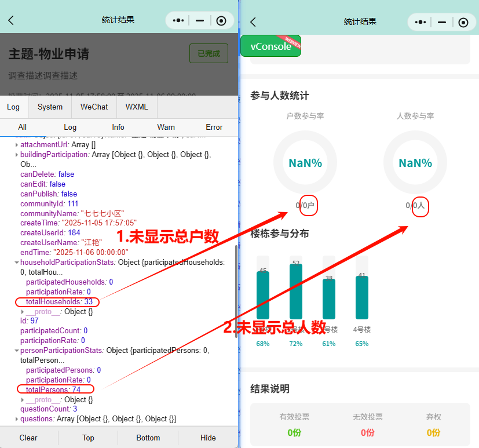Tap the circular exit icon in left capsule

[x=221, y=20]
